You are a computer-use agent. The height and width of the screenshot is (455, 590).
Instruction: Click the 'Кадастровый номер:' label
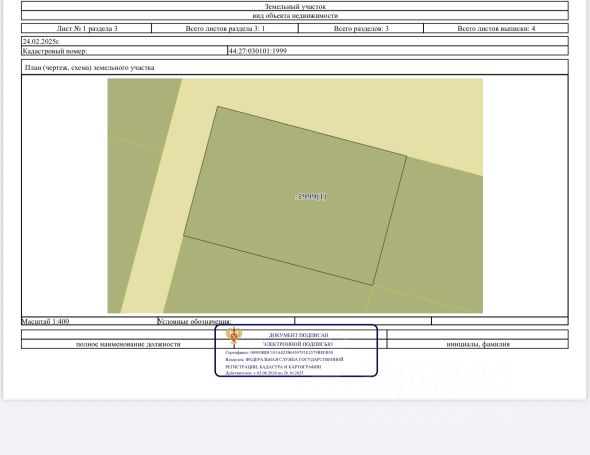55,51
